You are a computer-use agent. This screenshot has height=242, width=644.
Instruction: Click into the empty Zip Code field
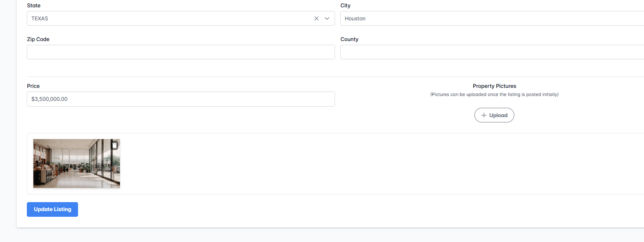click(181, 52)
